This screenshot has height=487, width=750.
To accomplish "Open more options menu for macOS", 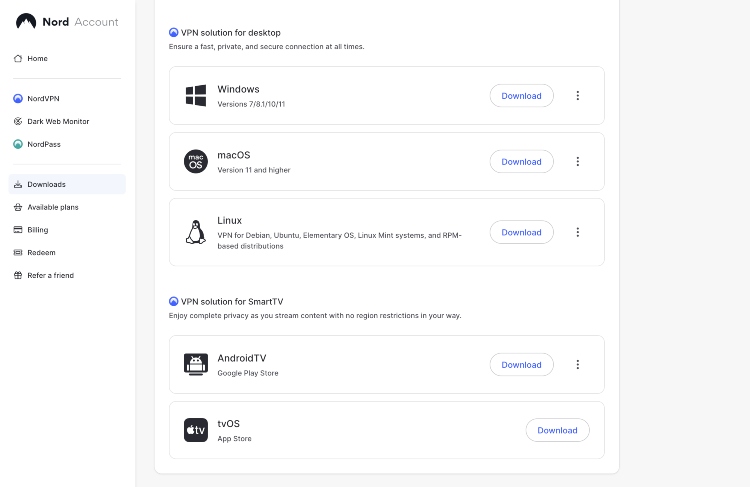I will tap(578, 162).
